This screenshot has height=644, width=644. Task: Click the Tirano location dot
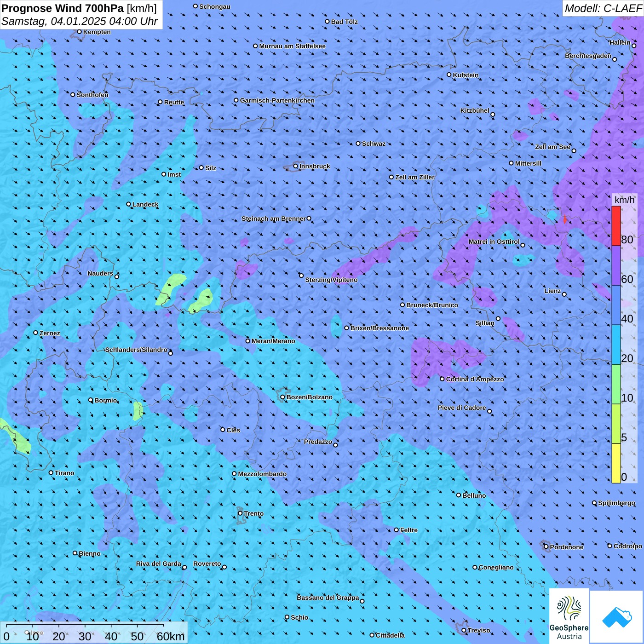point(51,472)
